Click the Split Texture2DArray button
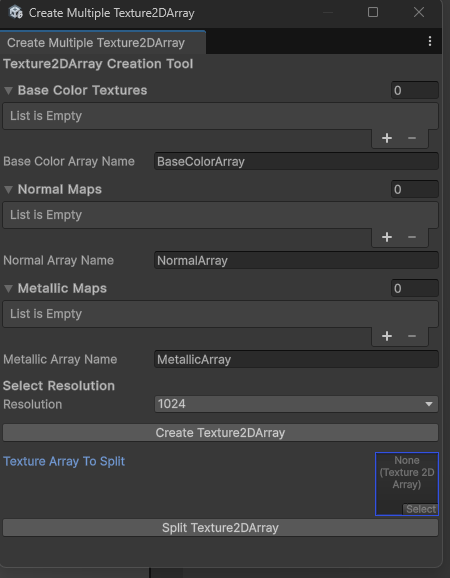 pos(220,528)
